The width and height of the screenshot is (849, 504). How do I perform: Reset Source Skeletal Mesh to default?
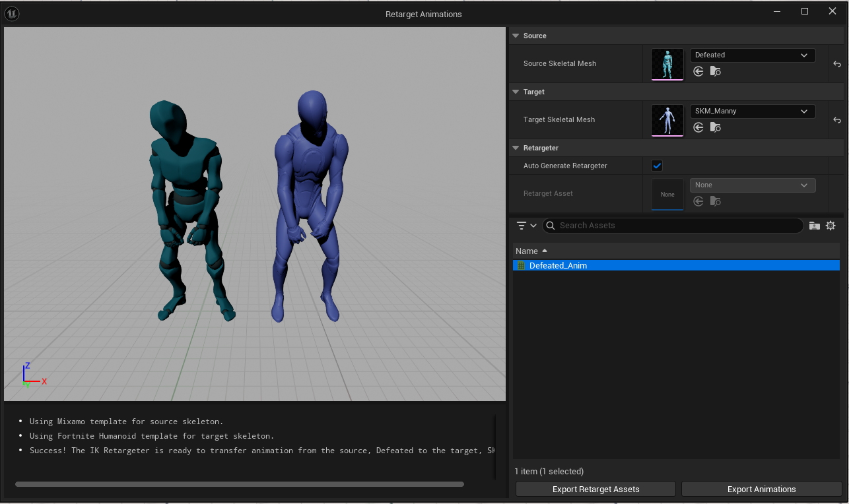click(836, 64)
